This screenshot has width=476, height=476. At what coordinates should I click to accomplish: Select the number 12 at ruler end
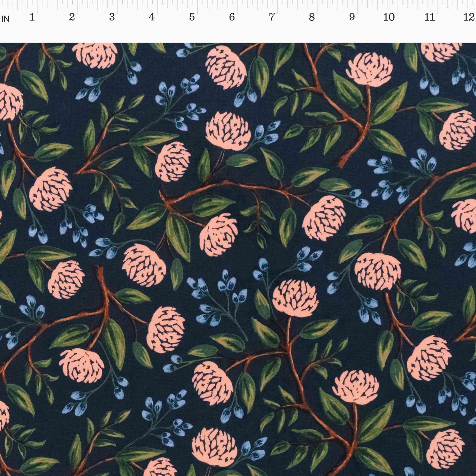(469, 17)
